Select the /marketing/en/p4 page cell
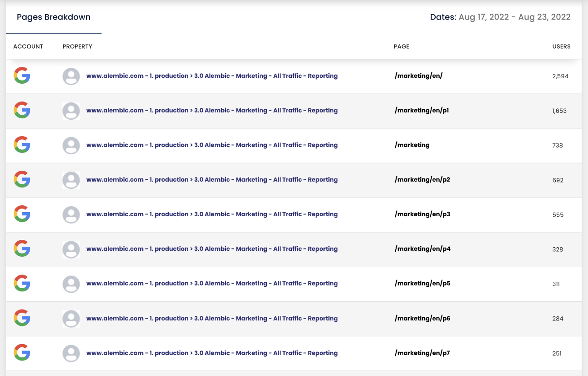The width and height of the screenshot is (588, 376). [422, 249]
